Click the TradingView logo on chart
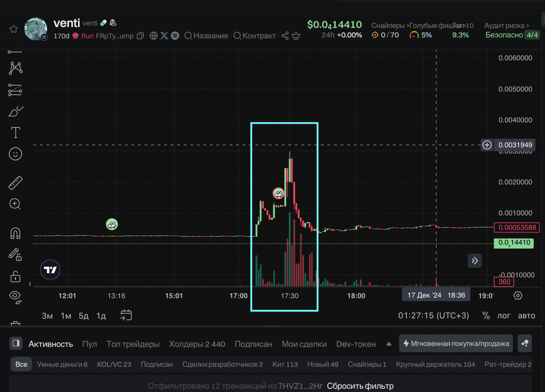Image resolution: width=545 pixels, height=392 pixels. pos(50,270)
